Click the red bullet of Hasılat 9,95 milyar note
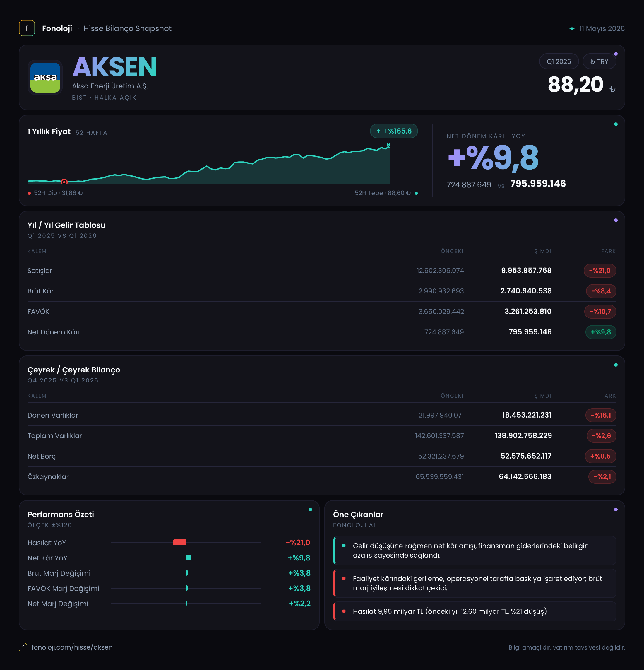 click(x=344, y=611)
